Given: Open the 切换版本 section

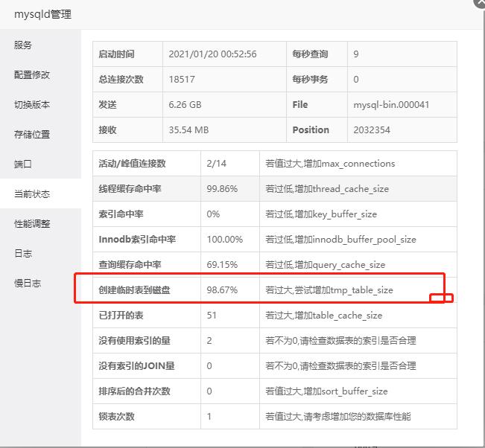Looking at the screenshot, I should [x=32, y=105].
